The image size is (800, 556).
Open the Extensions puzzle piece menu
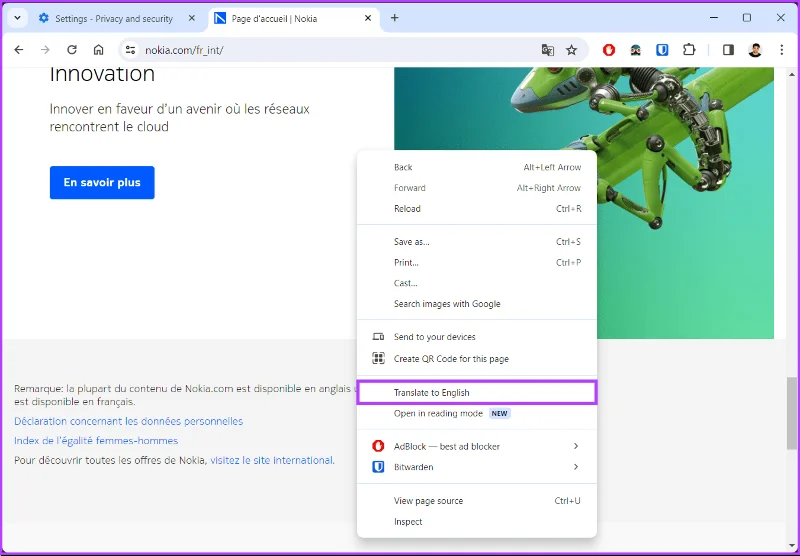[689, 50]
